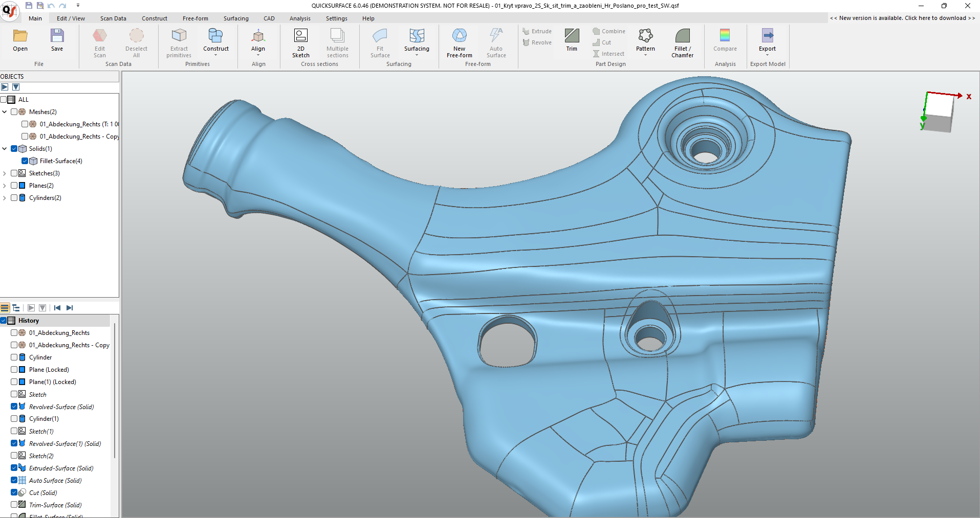Image resolution: width=980 pixels, height=518 pixels.
Task: Jump to first history step icon
Action: click(57, 308)
